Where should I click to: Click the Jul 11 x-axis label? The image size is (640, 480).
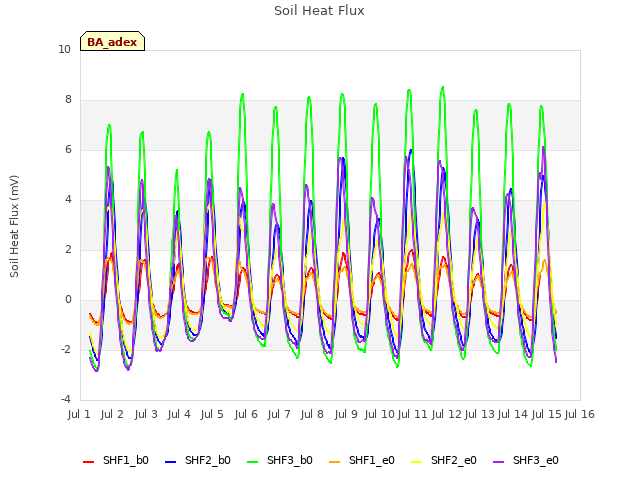[x=413, y=414]
